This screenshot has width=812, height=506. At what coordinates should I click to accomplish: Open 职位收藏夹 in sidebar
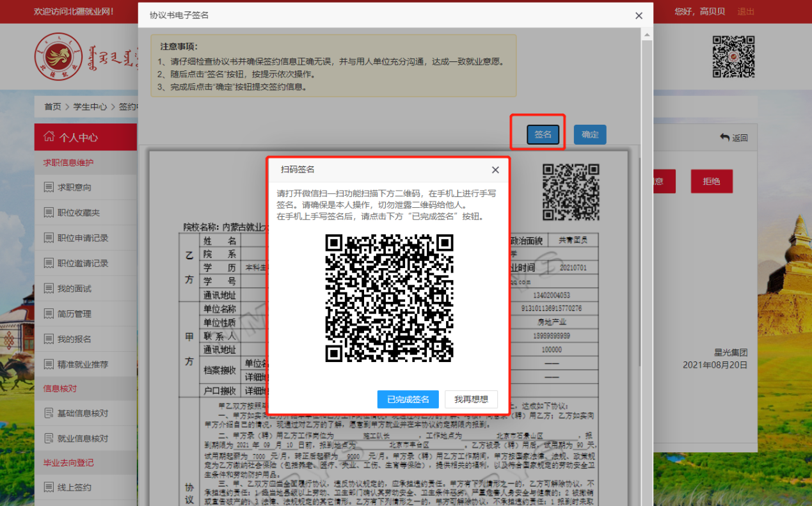coord(78,212)
